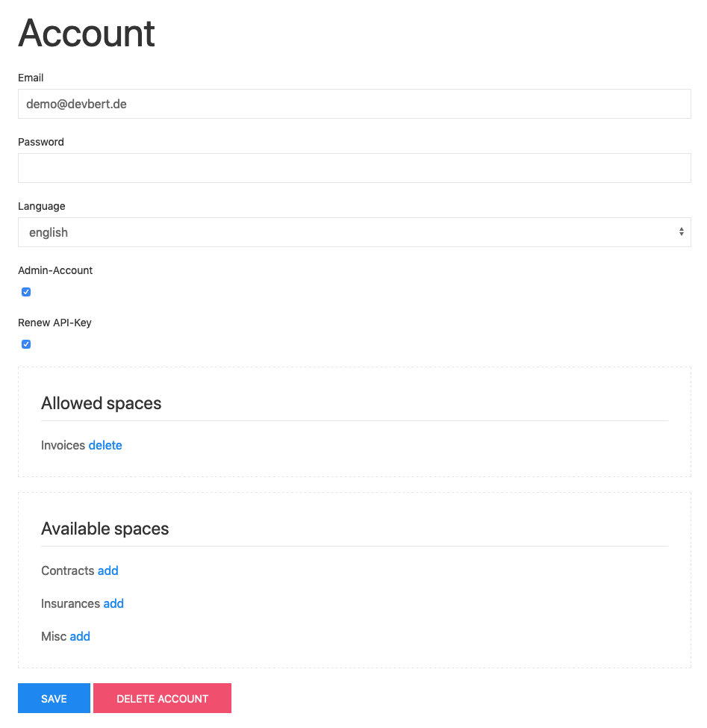Click the Available spaces heading

coord(105,529)
